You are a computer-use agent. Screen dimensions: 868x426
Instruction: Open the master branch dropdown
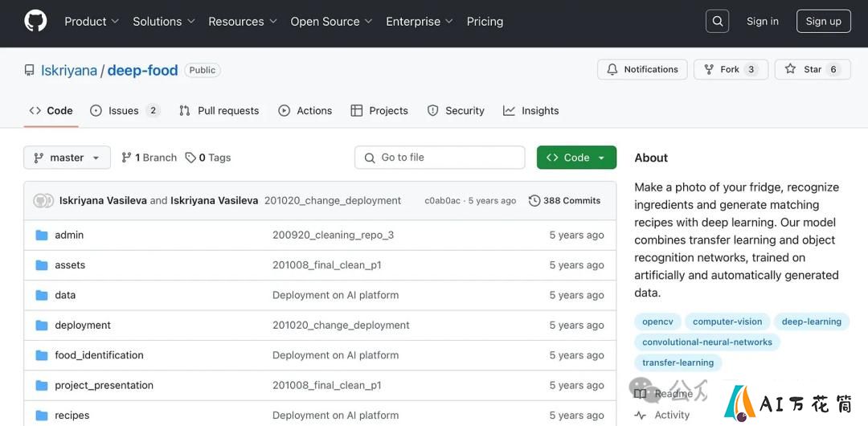[x=67, y=158]
